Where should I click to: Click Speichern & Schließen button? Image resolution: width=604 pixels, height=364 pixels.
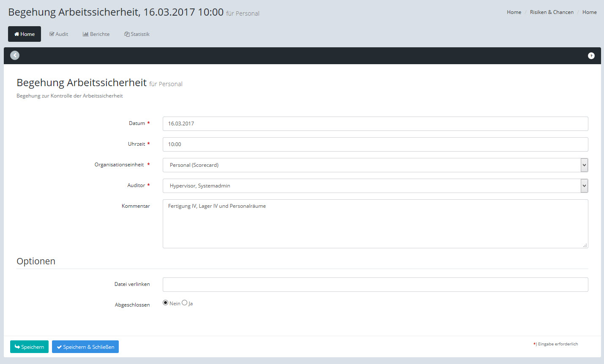coord(85,347)
